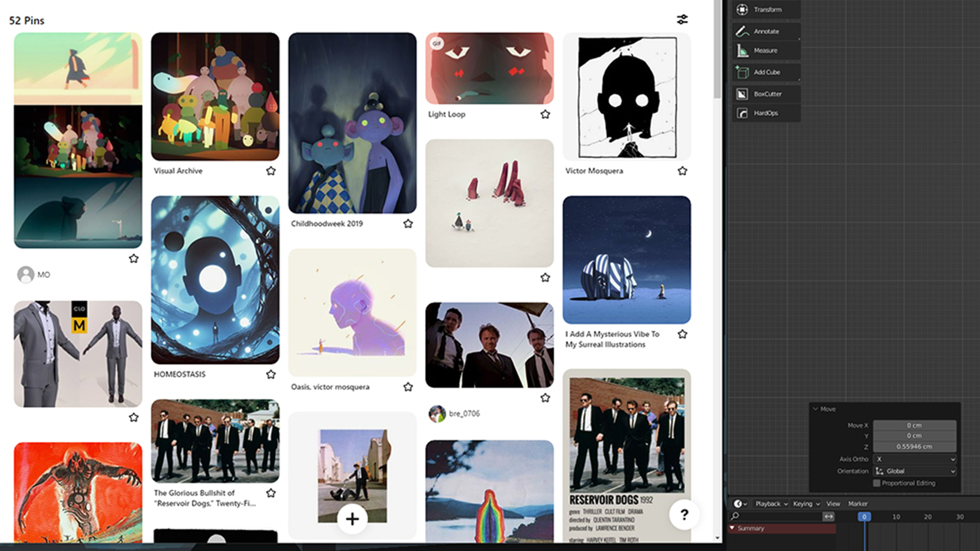This screenshot has width=980, height=551.
Task: Click the star under the pink rocks pin
Action: (x=545, y=278)
